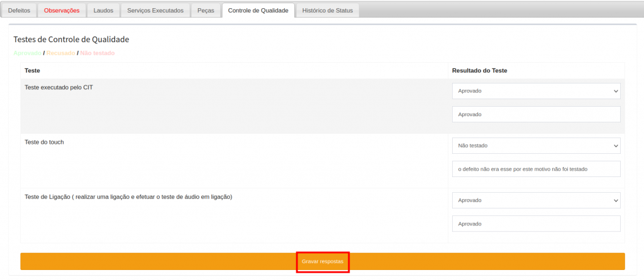Click the orange Recusado legend label

click(60, 53)
